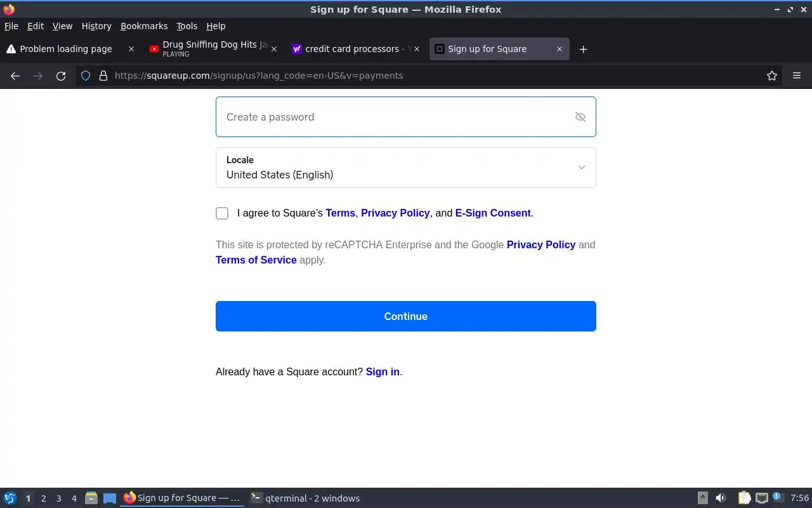Focus the Firefox Sign up for Square taskbar entry
Viewport: 812px width, 508px height.
(x=183, y=498)
